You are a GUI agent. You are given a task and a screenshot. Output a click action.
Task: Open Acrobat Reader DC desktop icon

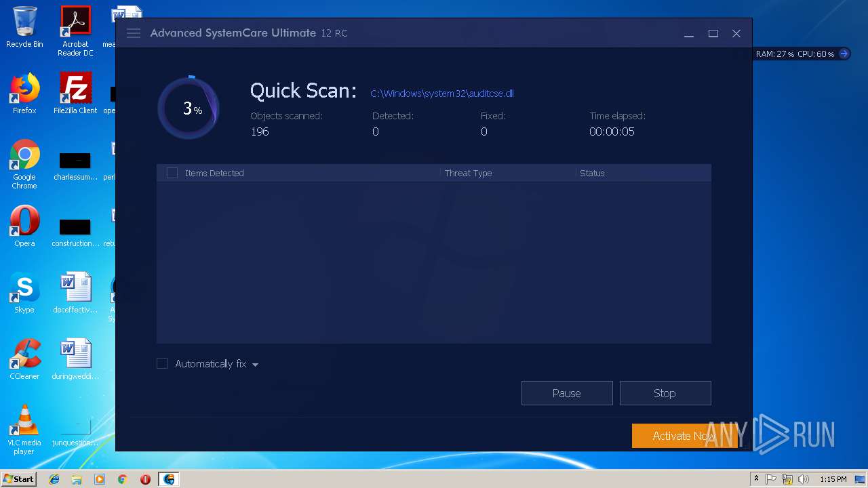[75, 31]
